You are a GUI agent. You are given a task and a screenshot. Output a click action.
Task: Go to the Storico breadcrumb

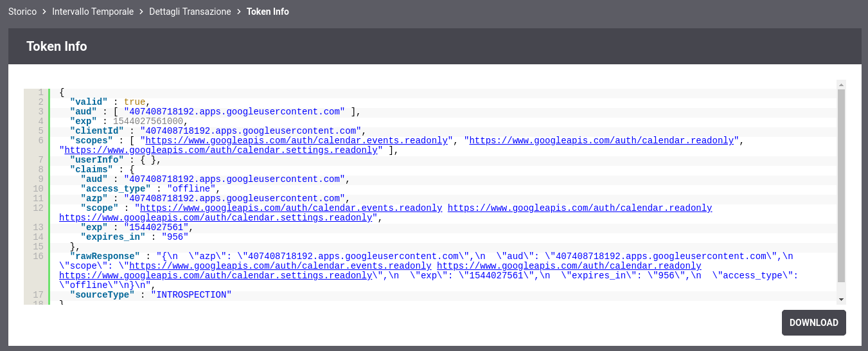click(x=22, y=12)
